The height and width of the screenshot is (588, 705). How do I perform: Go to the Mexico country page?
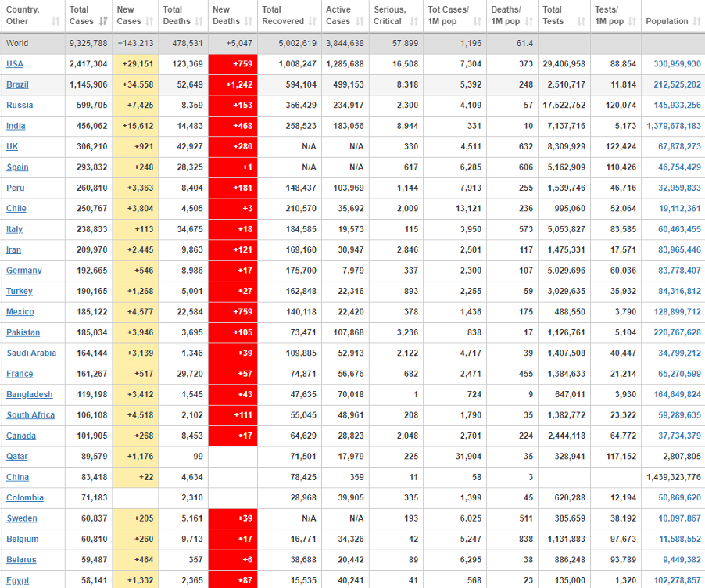coord(20,312)
